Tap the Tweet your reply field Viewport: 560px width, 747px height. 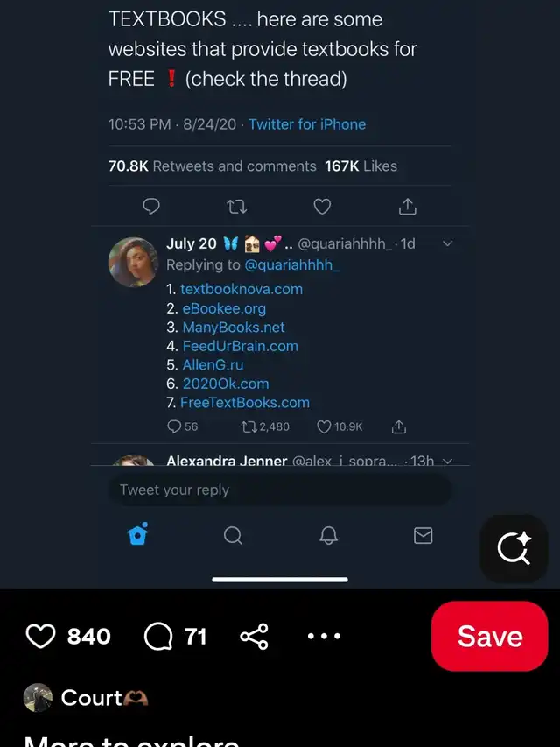click(280, 490)
